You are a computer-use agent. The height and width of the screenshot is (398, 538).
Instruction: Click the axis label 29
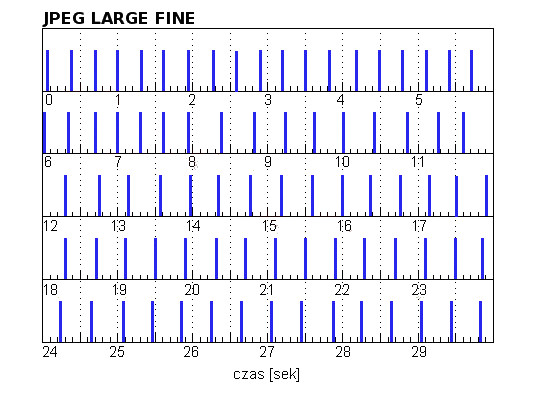point(419,352)
